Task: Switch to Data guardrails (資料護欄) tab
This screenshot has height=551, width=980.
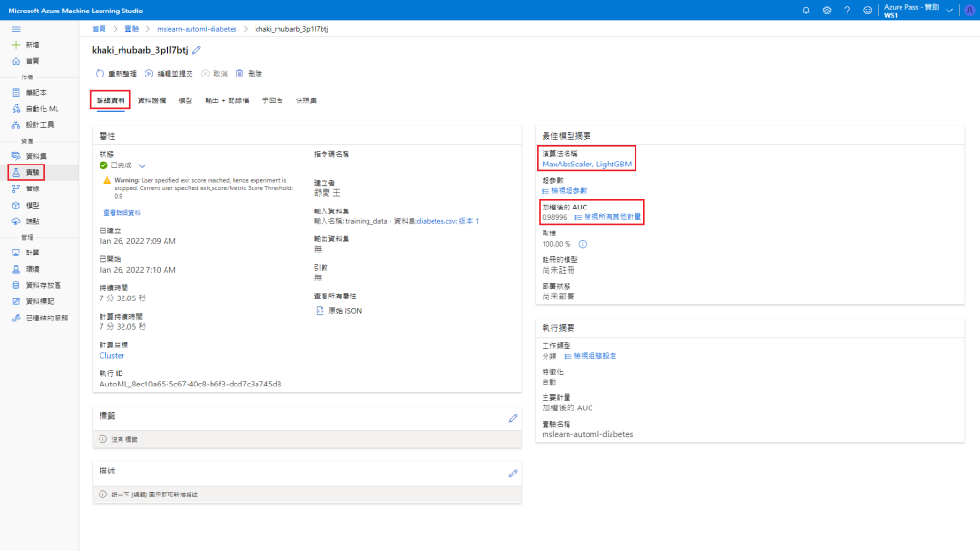Action: click(x=152, y=100)
